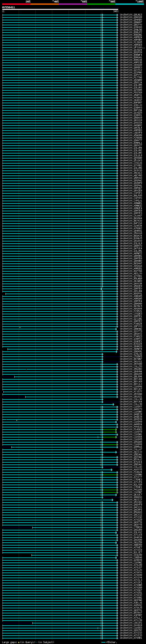Open hit UniRef100_B8YJL0
The width and height of the screenshot is (146, 644).
tap(131, 384)
